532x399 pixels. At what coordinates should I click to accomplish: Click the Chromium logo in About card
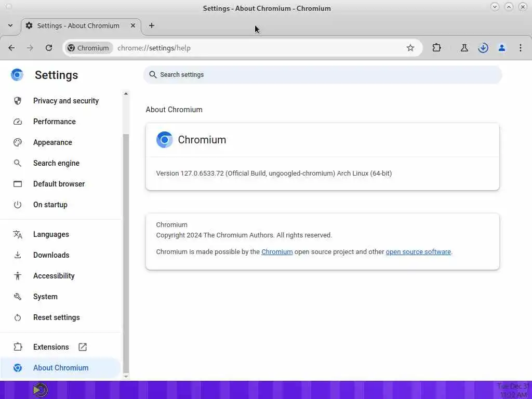pos(165,140)
